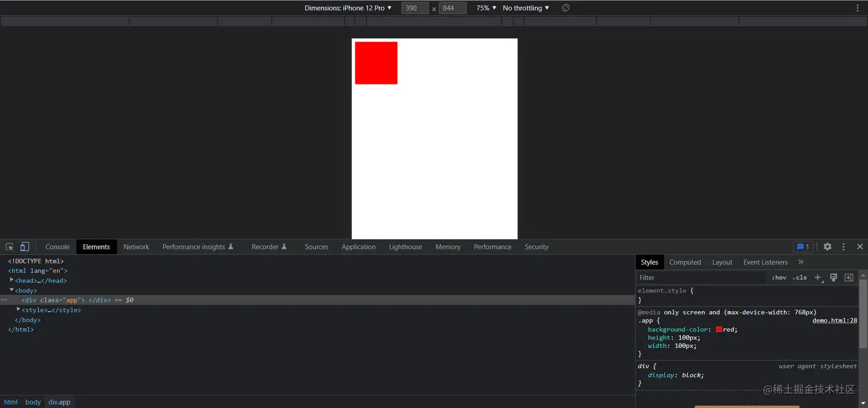Click the div.app breadcrumb

click(x=59, y=402)
